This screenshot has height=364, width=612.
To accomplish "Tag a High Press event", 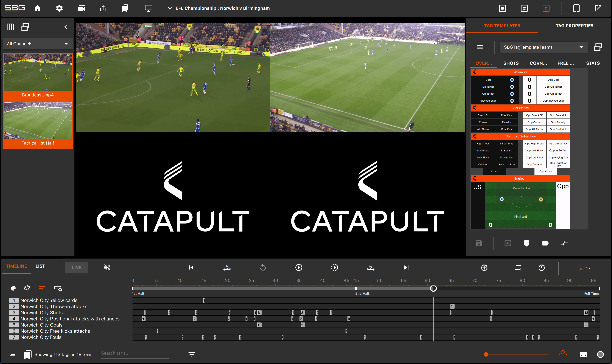I will [483, 143].
